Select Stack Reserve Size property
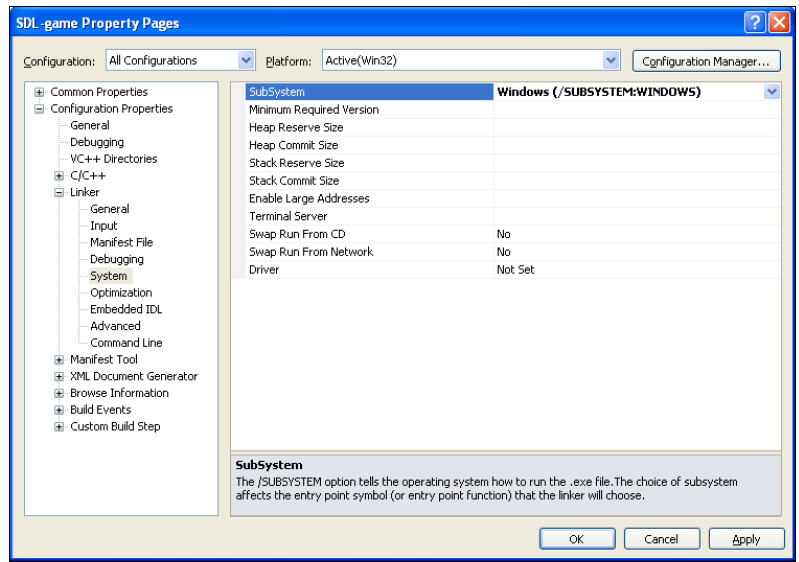799x562 pixels. pos(369,163)
